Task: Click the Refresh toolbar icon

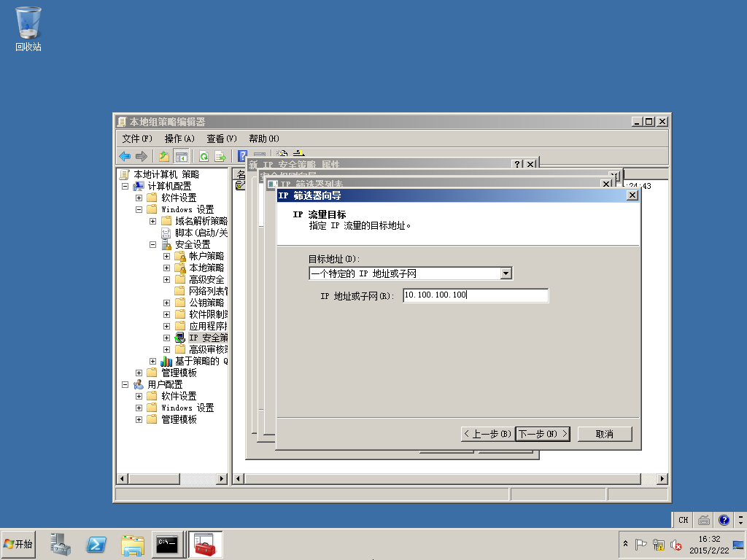Action: pyautogui.click(x=204, y=156)
